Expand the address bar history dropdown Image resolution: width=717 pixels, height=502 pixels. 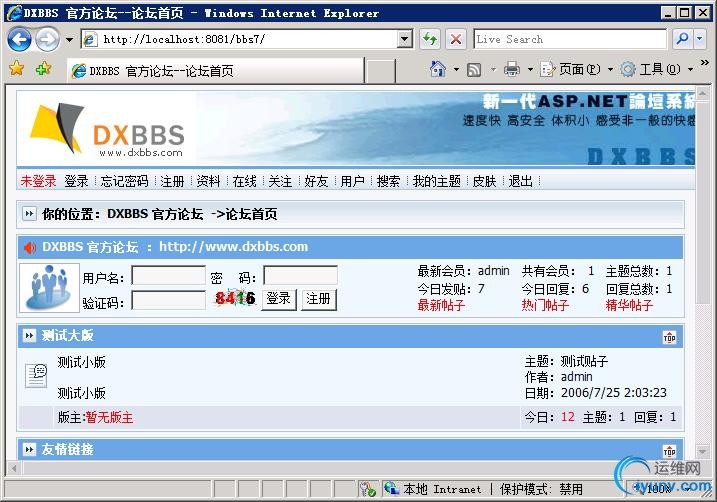404,39
